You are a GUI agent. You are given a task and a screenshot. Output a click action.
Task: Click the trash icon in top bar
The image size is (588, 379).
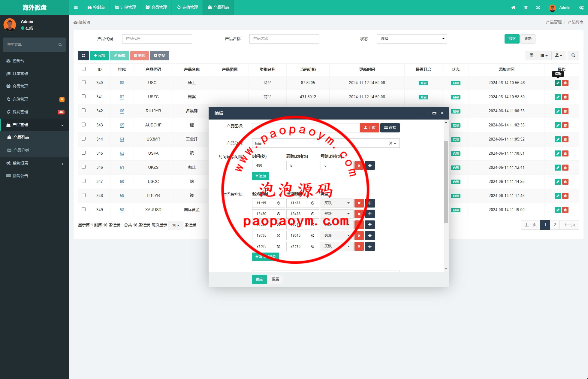[x=526, y=8]
